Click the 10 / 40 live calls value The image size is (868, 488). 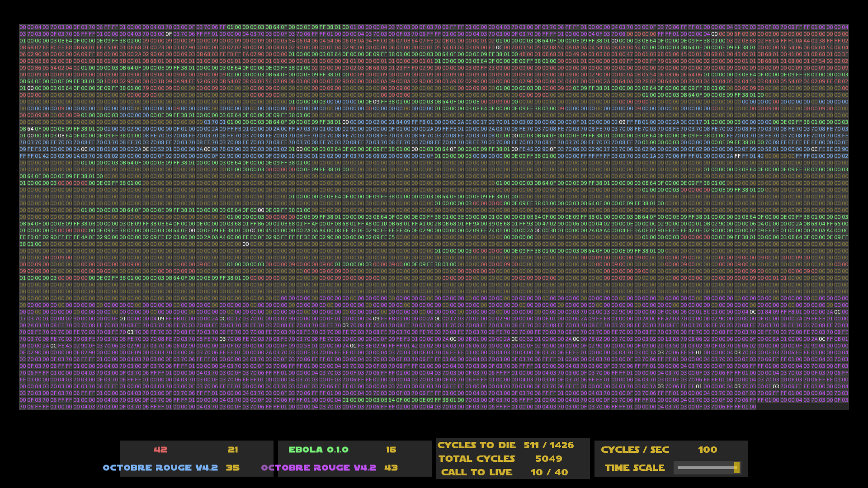coord(549,472)
